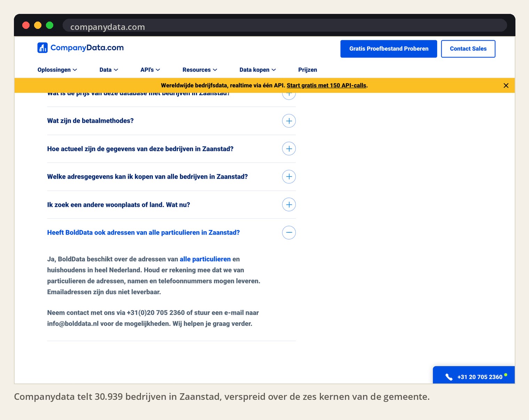The width and height of the screenshot is (529, 420).
Task: Open the Data dropdown menu
Action: click(109, 70)
